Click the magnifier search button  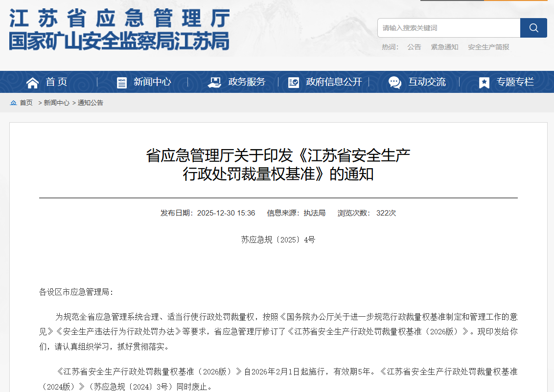(x=533, y=28)
